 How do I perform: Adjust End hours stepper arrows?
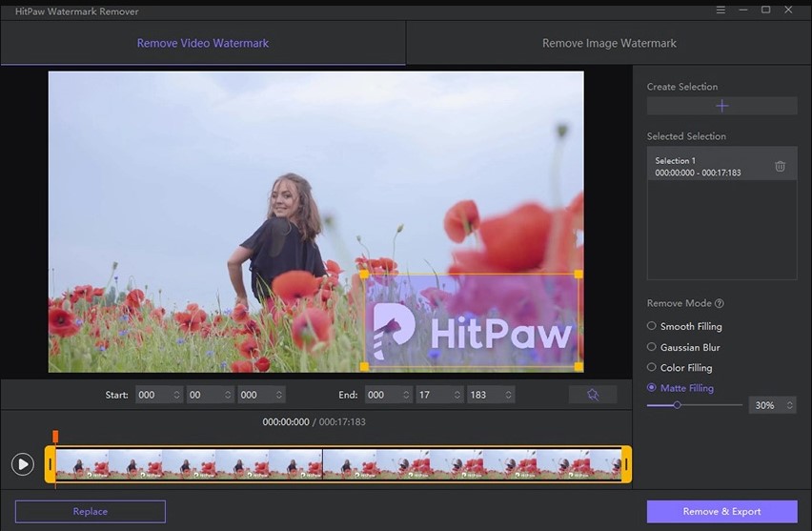click(x=405, y=395)
